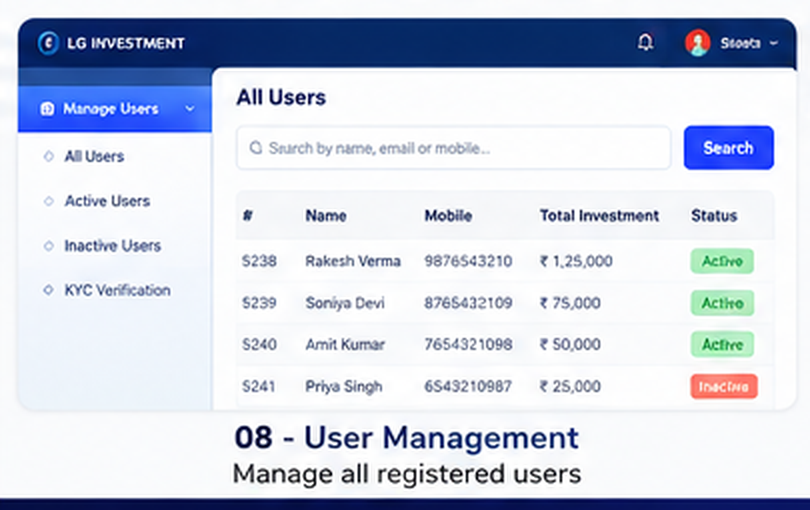The width and height of the screenshot is (810, 510).
Task: Click the Total Investment column header
Action: 599,215
